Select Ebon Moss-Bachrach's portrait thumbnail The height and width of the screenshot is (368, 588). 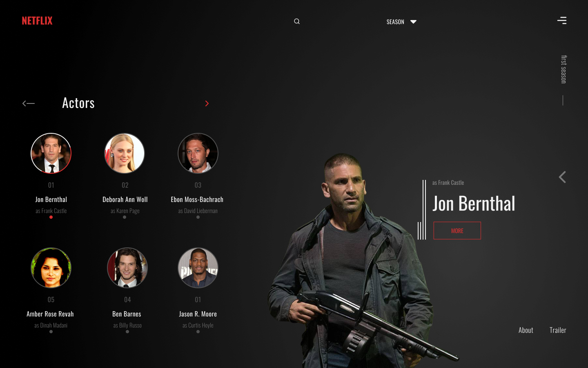(x=198, y=153)
